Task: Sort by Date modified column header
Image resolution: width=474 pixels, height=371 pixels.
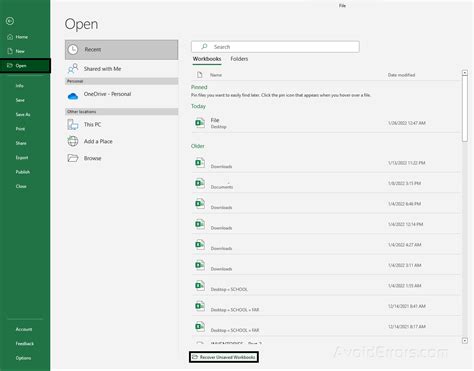Action: [401, 75]
